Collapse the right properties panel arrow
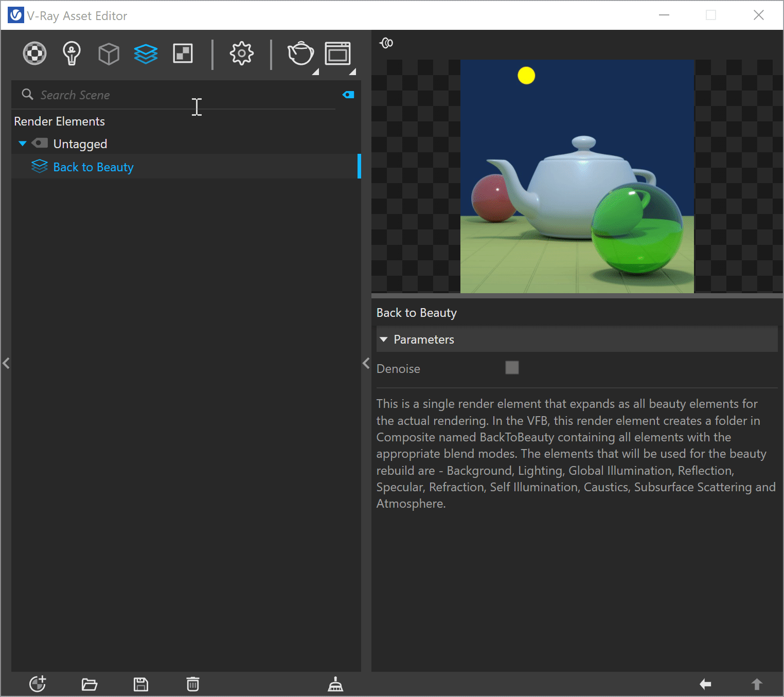The image size is (784, 697). click(x=366, y=363)
